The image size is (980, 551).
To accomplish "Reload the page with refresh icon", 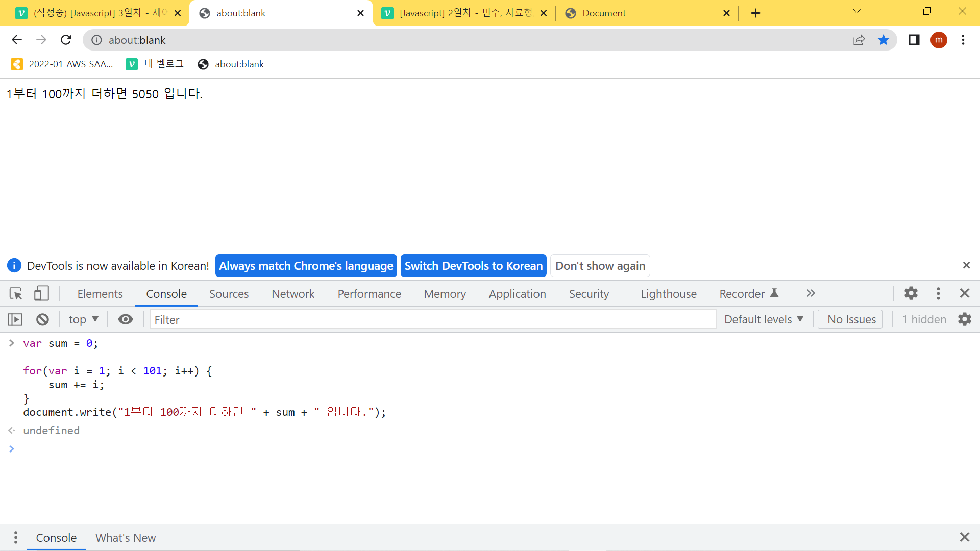I will [66, 40].
